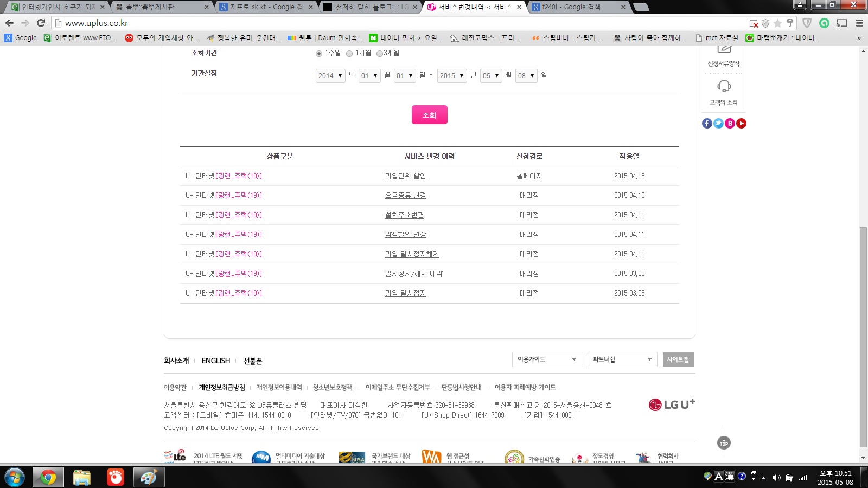Open the Paint app in taskbar
868x488 pixels.
[148, 477]
